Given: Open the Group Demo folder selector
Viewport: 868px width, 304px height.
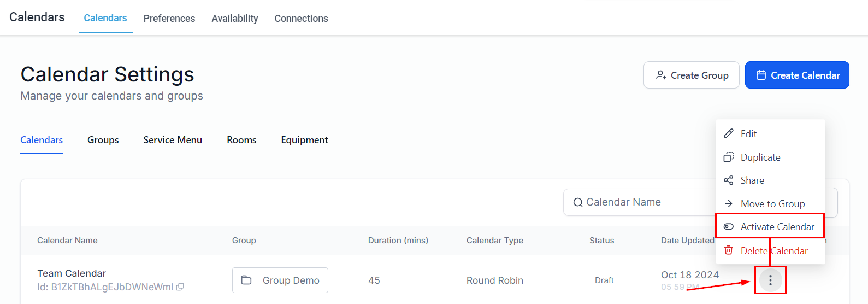Looking at the screenshot, I should tap(280, 280).
